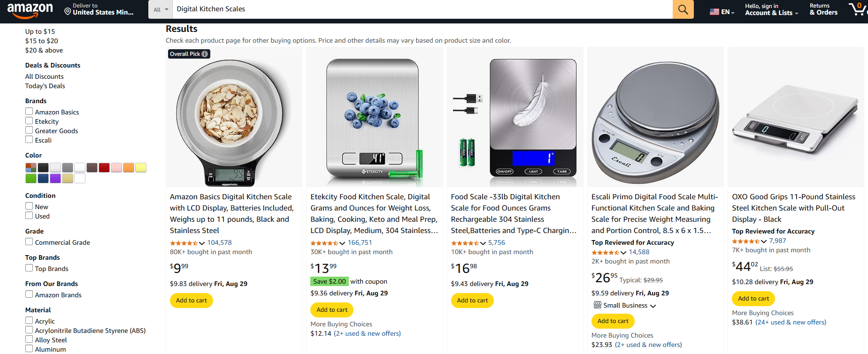Enable the Alloy Steel material filter

point(29,339)
